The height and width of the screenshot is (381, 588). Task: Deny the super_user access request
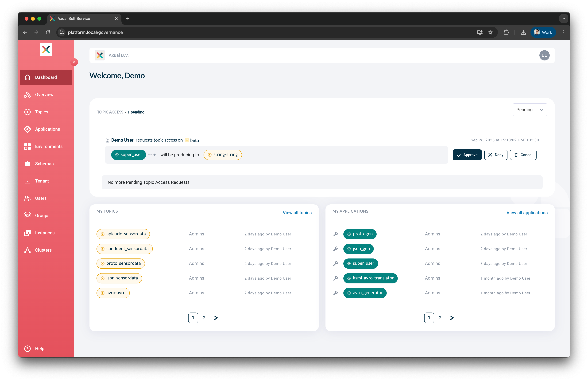[x=496, y=155]
